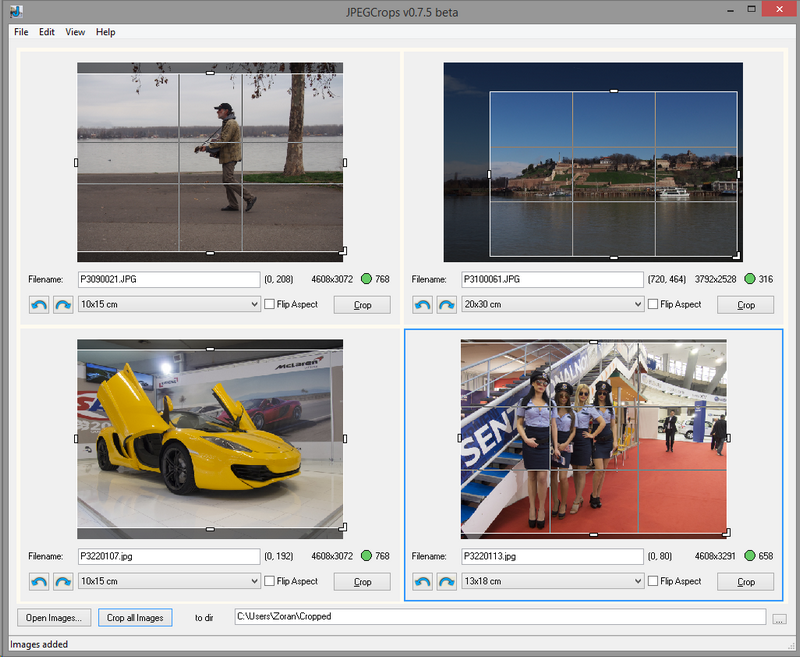Select the fortress riverside photo

click(593, 162)
